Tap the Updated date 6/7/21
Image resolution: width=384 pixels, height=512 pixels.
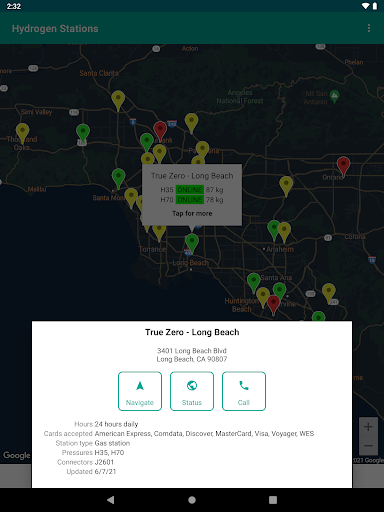tap(105, 472)
